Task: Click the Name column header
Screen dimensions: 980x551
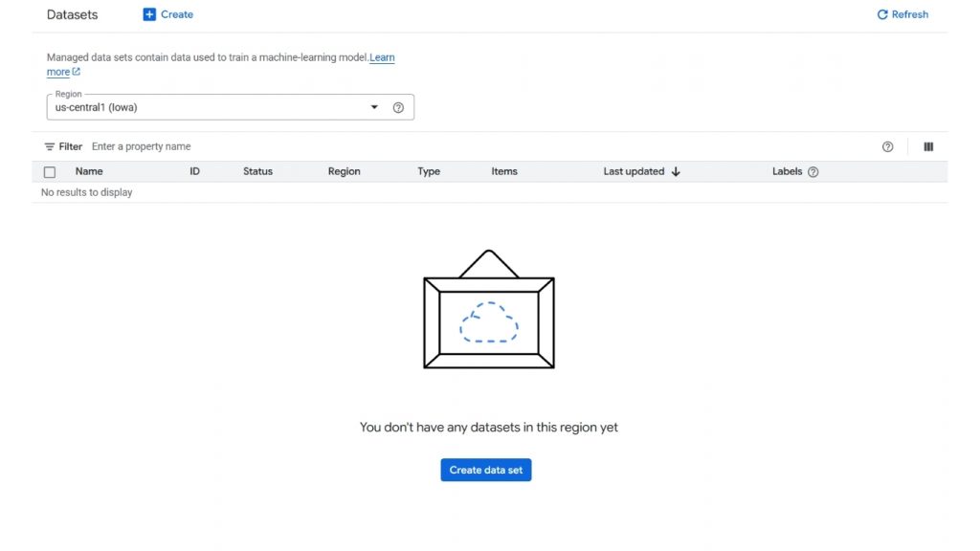Action: pyautogui.click(x=89, y=171)
